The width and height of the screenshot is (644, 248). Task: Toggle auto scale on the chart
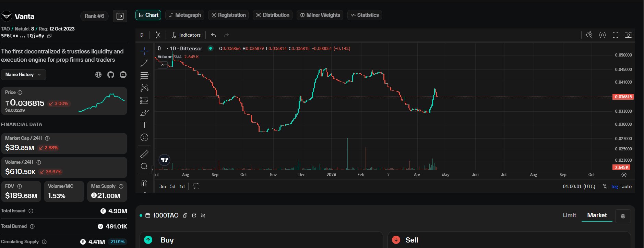[627, 186]
